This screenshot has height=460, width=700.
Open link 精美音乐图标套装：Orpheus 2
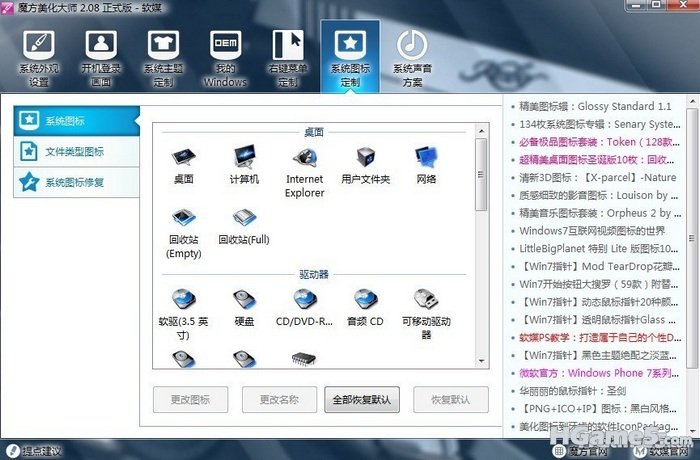pyautogui.click(x=600, y=213)
